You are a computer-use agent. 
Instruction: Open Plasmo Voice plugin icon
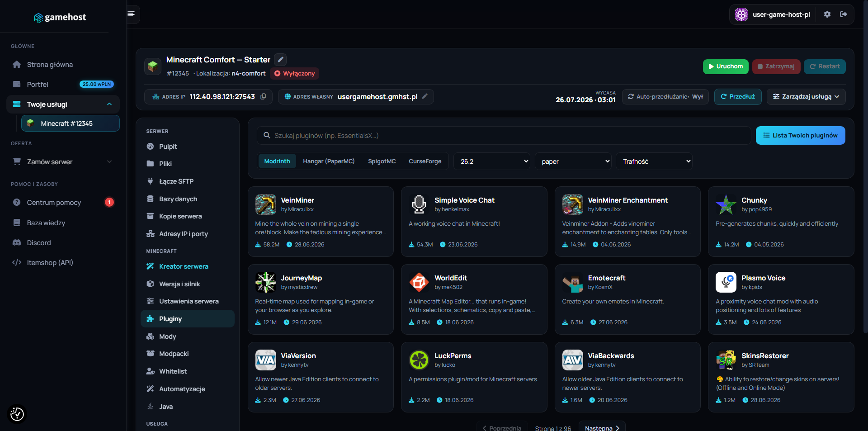point(726,282)
